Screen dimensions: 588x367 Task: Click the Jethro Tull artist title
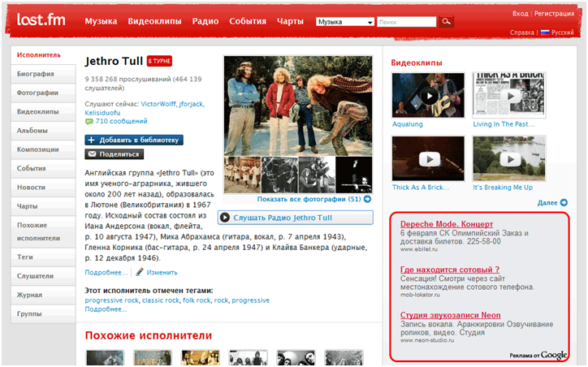tap(114, 61)
